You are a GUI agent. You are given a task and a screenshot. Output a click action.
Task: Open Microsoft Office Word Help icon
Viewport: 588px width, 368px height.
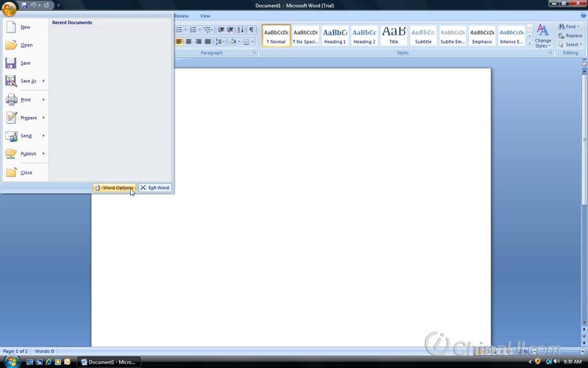pos(583,15)
